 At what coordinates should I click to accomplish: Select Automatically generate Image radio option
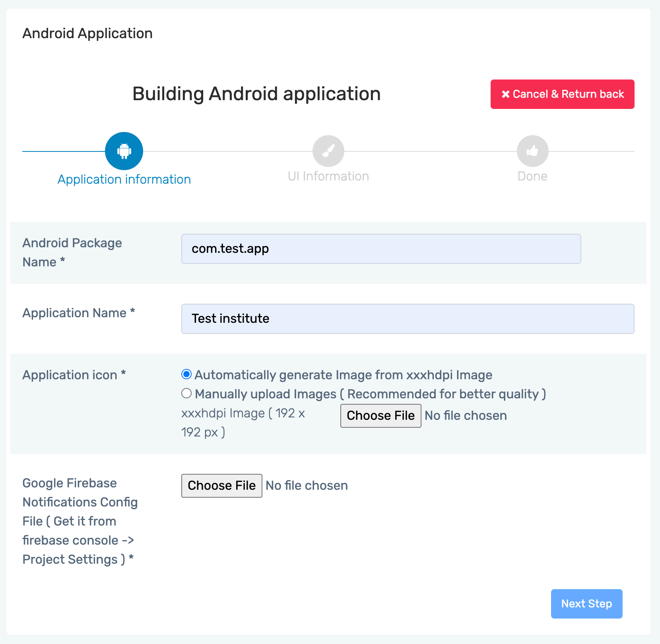pos(186,374)
